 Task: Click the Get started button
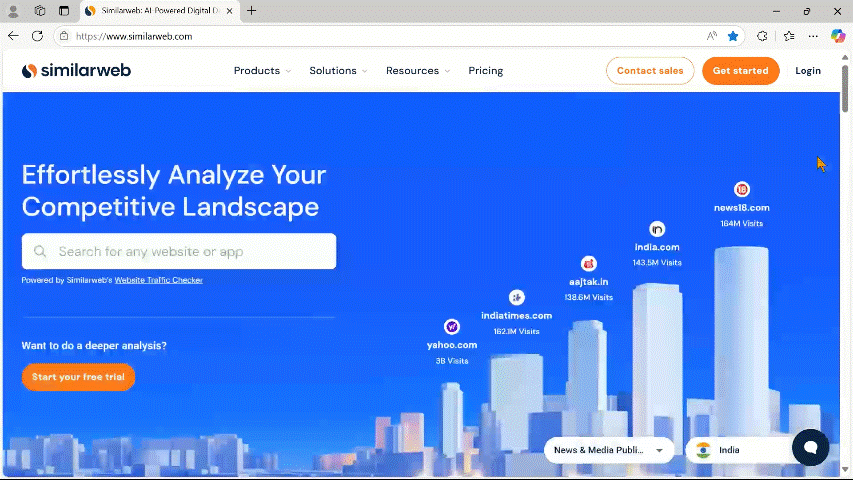tap(740, 71)
